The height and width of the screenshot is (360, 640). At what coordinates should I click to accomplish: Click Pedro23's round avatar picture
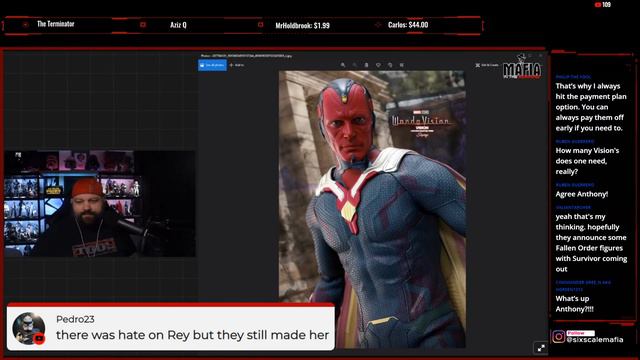[29, 329]
